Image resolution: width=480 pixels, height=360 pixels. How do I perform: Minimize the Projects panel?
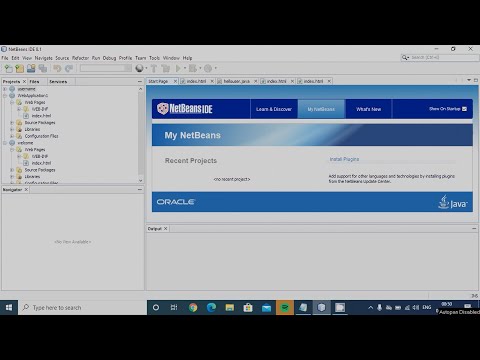pyautogui.click(x=140, y=81)
